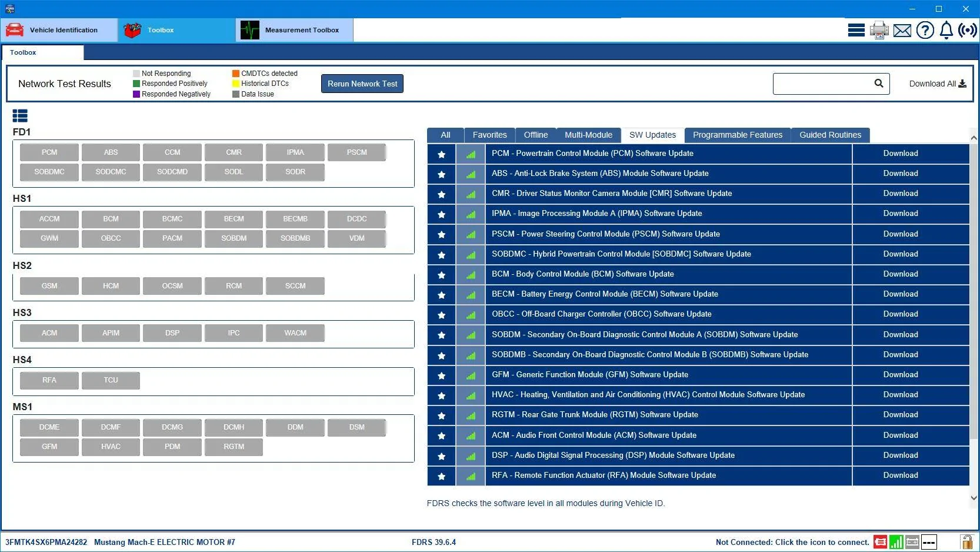Open the Vehicle Identification tab
Image resolution: width=980 pixels, height=552 pixels.
click(x=59, y=30)
